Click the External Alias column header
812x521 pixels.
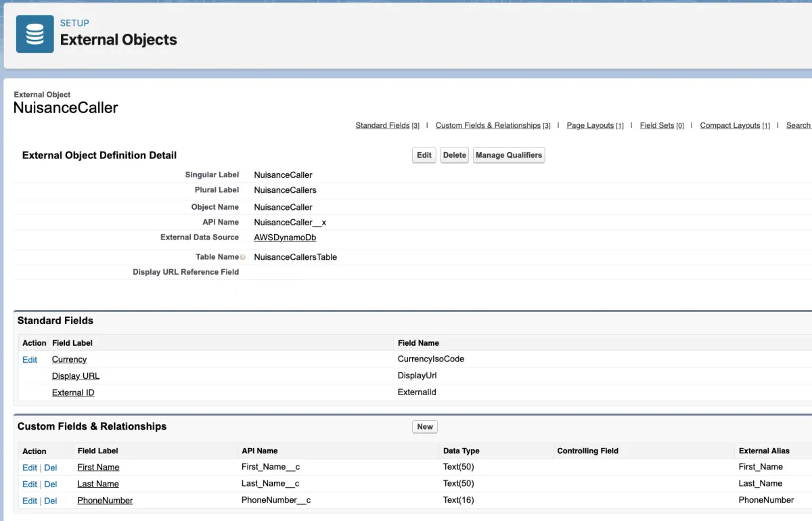(x=764, y=451)
